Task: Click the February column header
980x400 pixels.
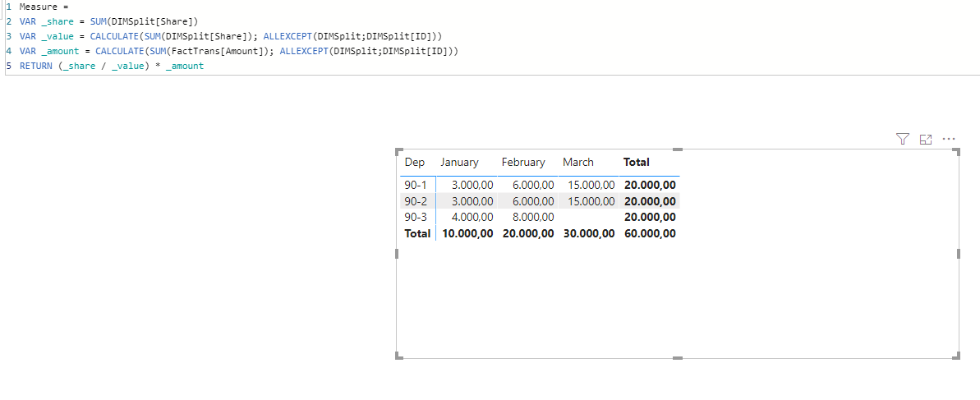Action: [523, 163]
